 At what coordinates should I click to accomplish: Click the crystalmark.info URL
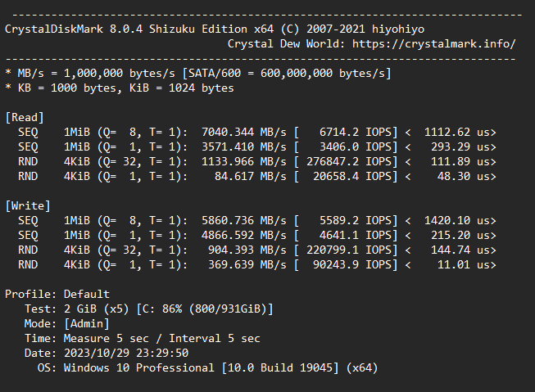(x=433, y=44)
